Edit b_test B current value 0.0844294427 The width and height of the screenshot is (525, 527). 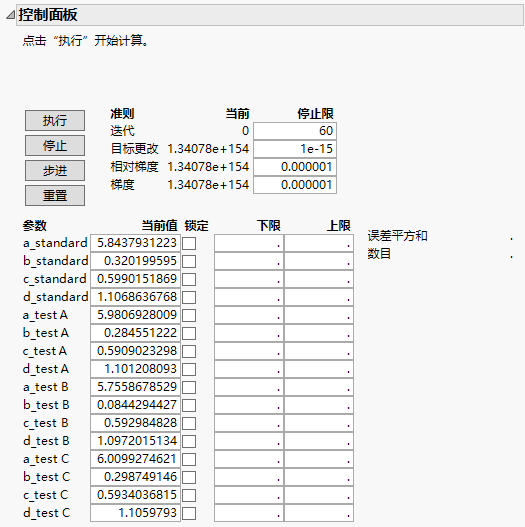click(x=135, y=405)
